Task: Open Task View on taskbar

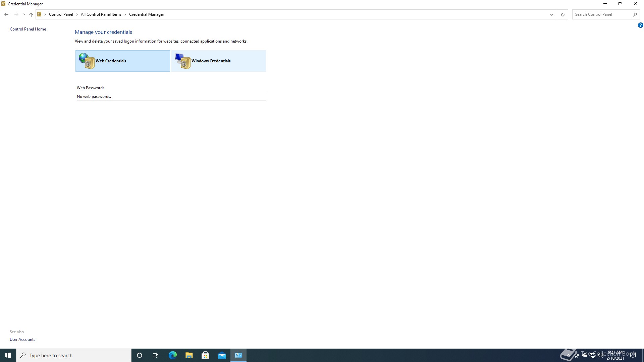Action: tap(156, 355)
